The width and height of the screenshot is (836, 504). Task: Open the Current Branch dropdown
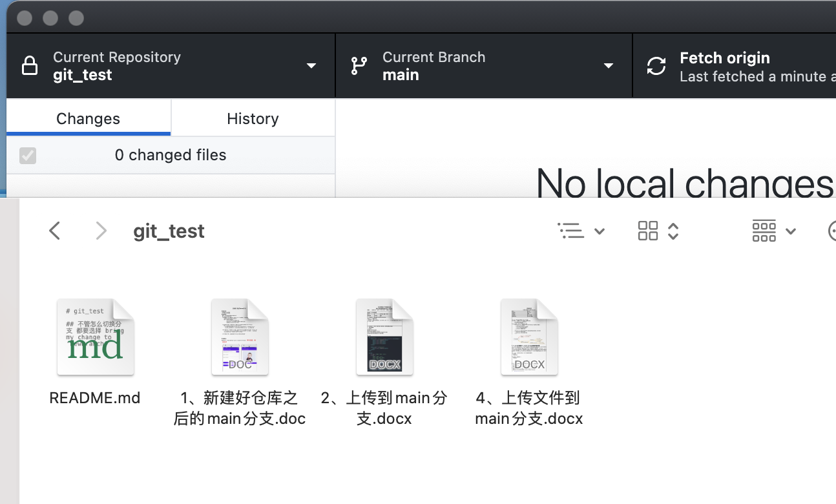[608, 65]
